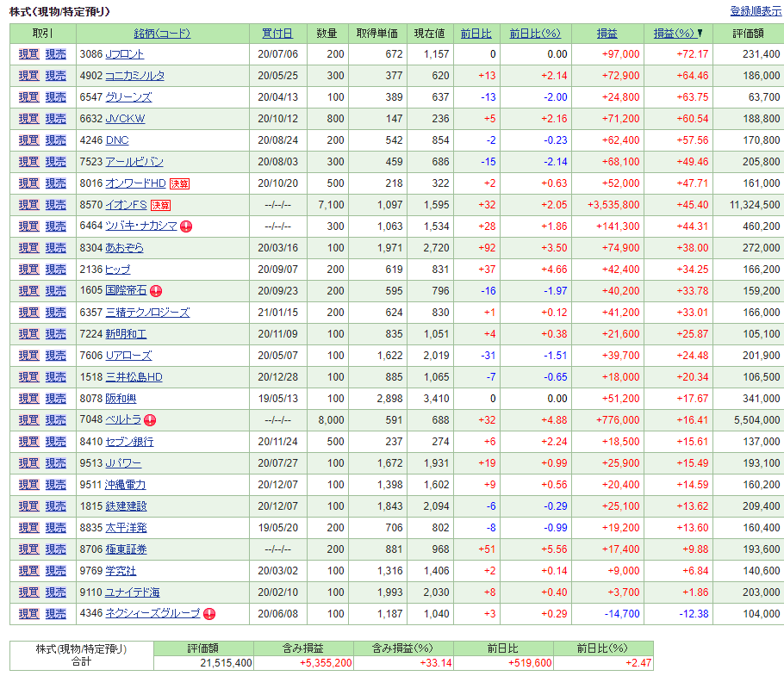Screen dimensions: 784x676
Task: Sort by 買付日 column header
Action: click(x=277, y=34)
